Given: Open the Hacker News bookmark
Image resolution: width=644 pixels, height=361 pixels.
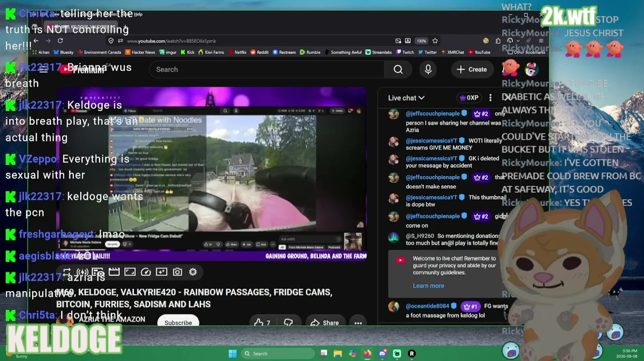Looking at the screenshot, I should pos(140,52).
